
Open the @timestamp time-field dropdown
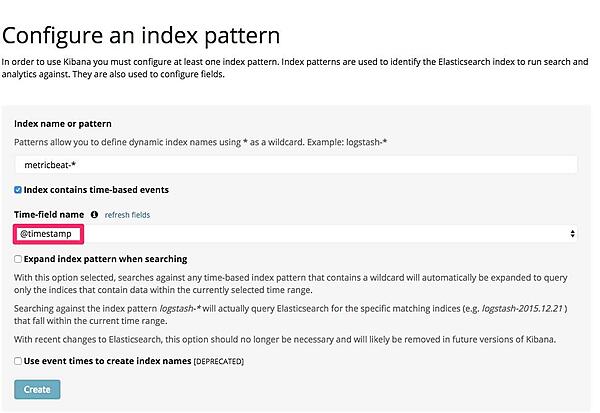click(295, 234)
